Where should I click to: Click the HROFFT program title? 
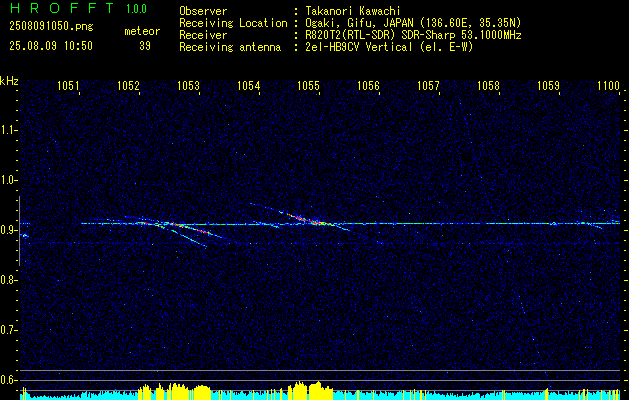click(x=62, y=8)
